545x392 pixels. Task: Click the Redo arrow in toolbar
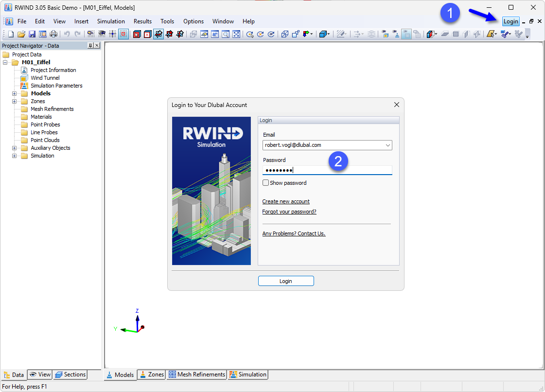[77, 34]
